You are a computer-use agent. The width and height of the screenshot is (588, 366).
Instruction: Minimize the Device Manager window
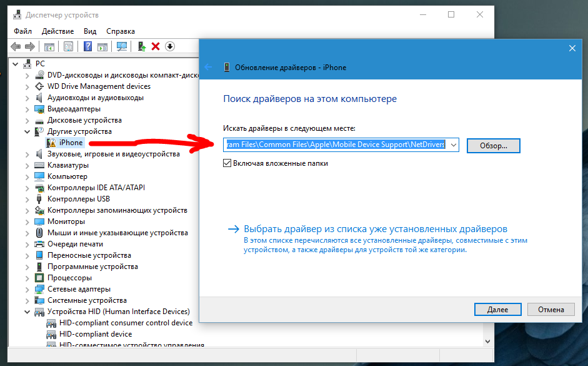point(423,14)
